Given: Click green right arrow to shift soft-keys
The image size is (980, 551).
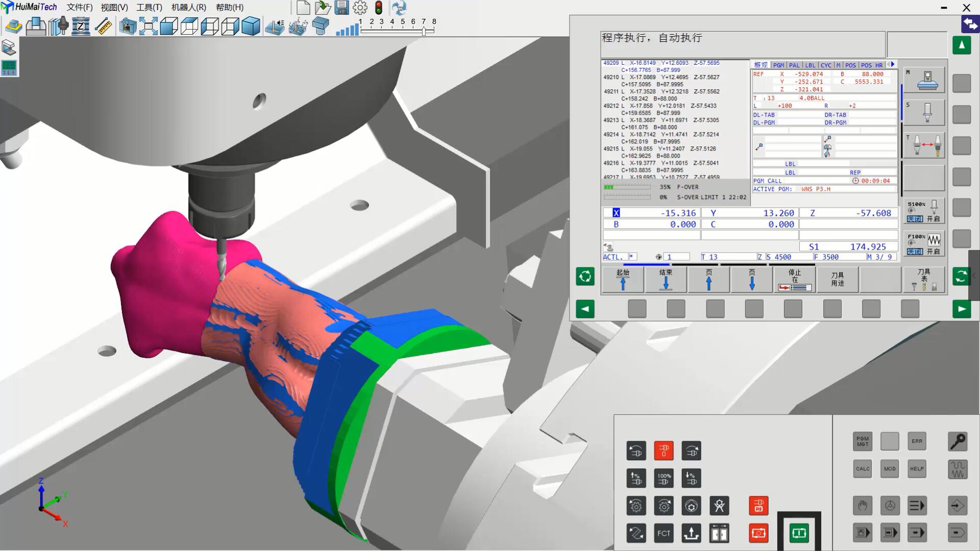Looking at the screenshot, I should (961, 309).
